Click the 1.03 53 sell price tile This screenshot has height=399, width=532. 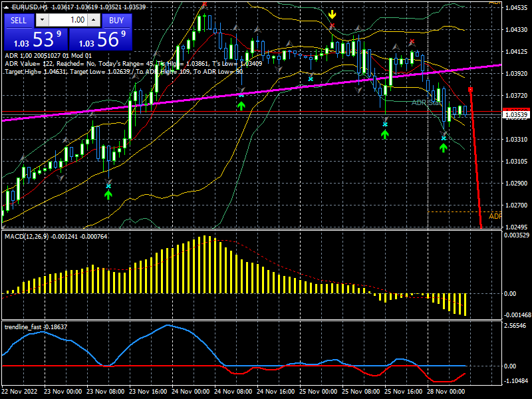(35, 39)
